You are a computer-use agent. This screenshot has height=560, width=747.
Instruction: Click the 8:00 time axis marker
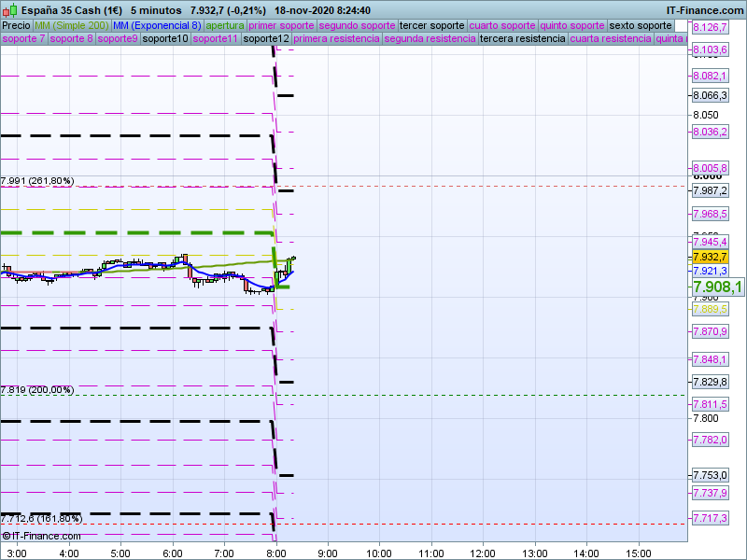(275, 553)
